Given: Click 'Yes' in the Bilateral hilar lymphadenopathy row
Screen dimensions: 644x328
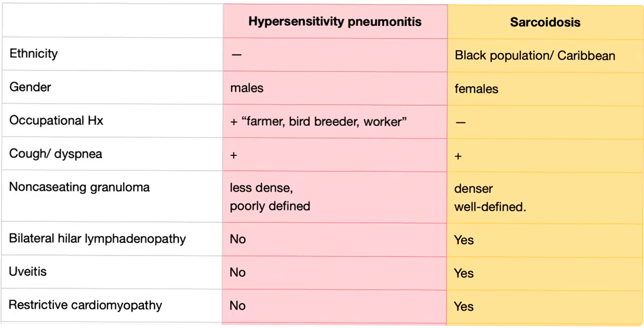Looking at the screenshot, I should pos(464,240).
